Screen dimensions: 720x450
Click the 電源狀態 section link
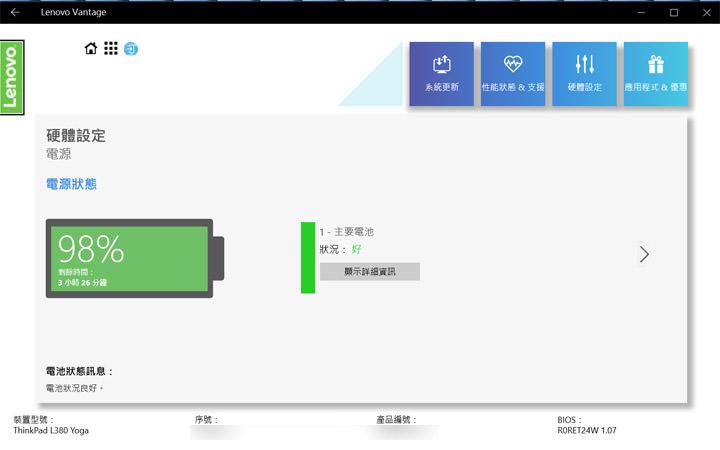tap(71, 184)
